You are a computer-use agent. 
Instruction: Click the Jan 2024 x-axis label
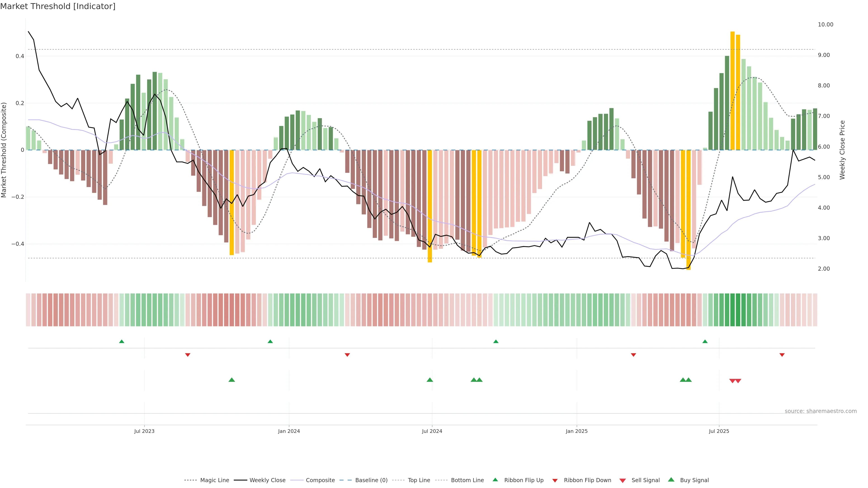point(289,431)
